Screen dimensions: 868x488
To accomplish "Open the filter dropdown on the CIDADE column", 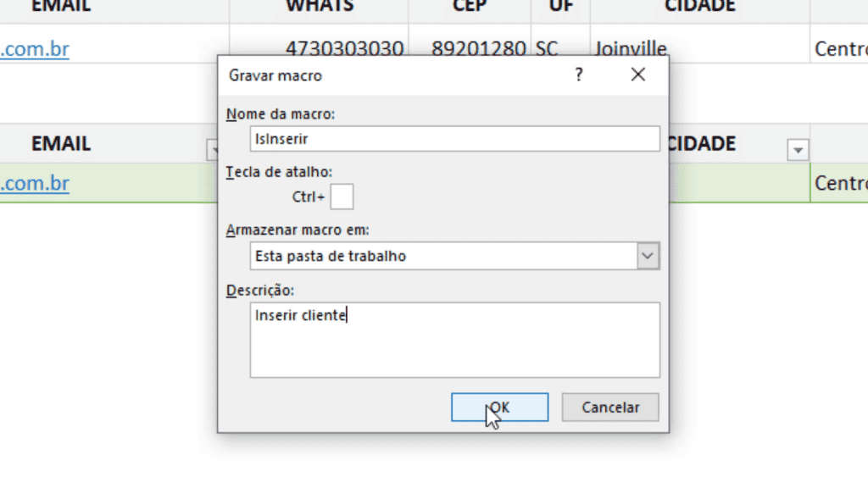I will click(x=798, y=150).
